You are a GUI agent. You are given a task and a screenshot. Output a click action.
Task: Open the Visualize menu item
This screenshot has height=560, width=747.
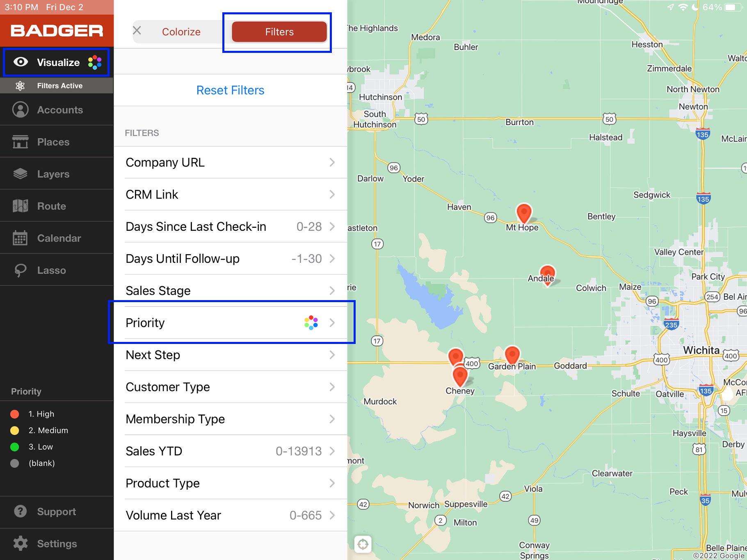(57, 62)
